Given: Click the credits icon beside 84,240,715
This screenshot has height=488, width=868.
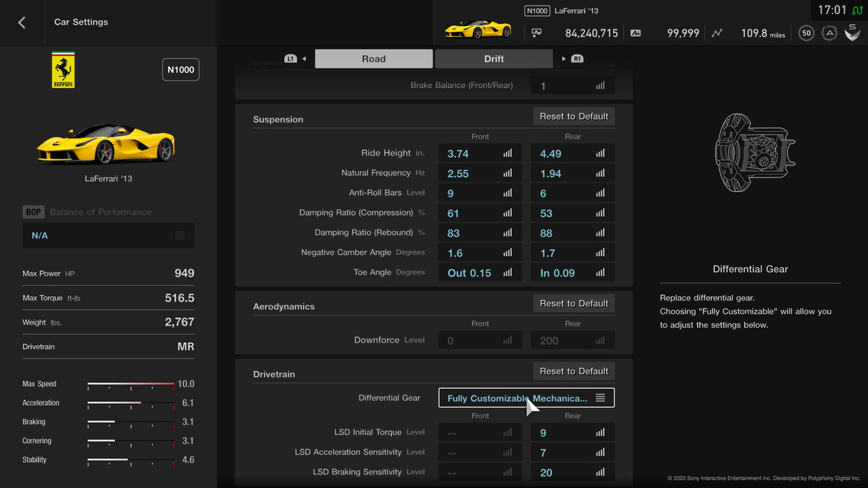Looking at the screenshot, I should [537, 33].
